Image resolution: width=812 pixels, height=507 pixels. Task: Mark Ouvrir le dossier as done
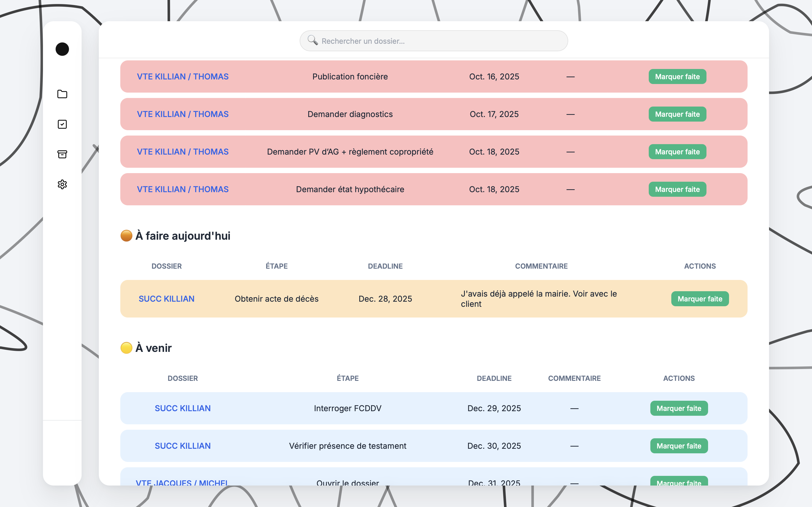click(x=679, y=483)
